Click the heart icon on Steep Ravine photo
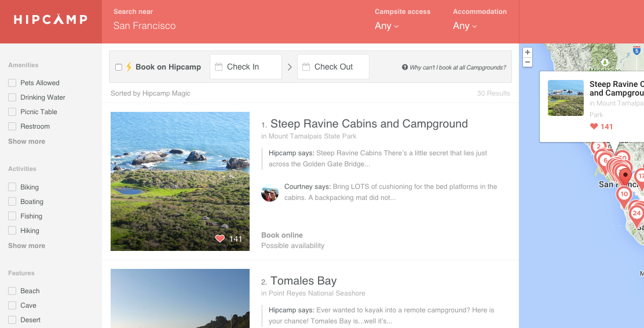644x328 pixels. tap(220, 238)
